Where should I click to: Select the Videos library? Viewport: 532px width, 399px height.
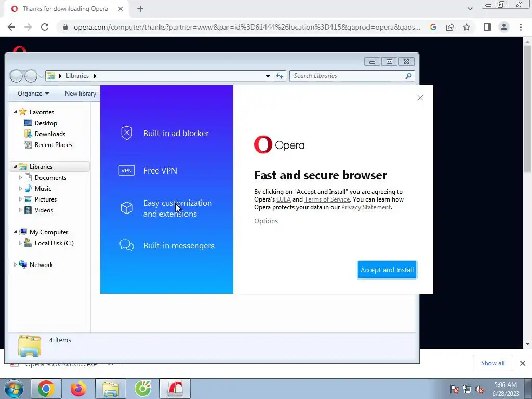point(44,210)
